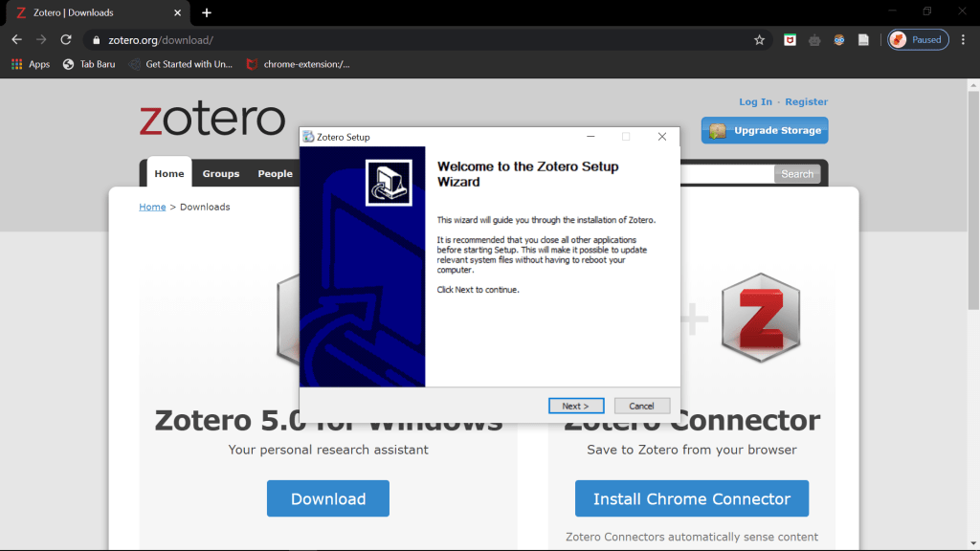Open the Apps shortcut in bookmarks bar
The width and height of the screenshot is (980, 551).
pyautogui.click(x=31, y=64)
